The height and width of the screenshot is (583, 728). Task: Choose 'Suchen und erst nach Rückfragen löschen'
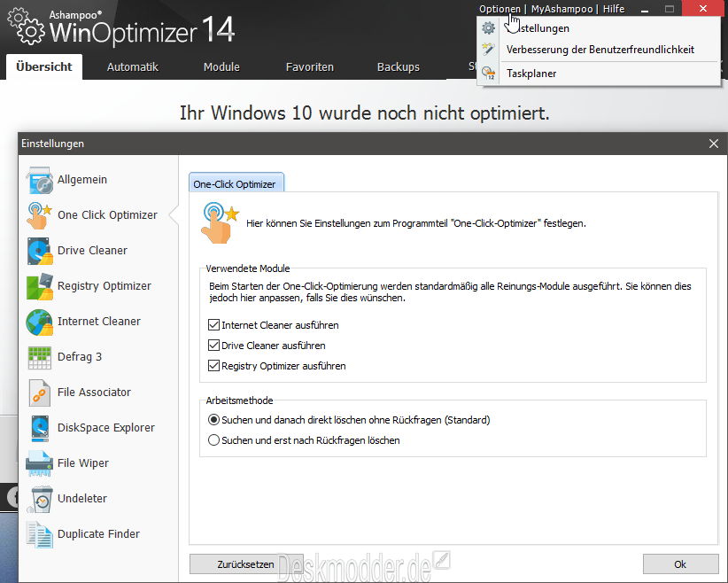[213, 440]
